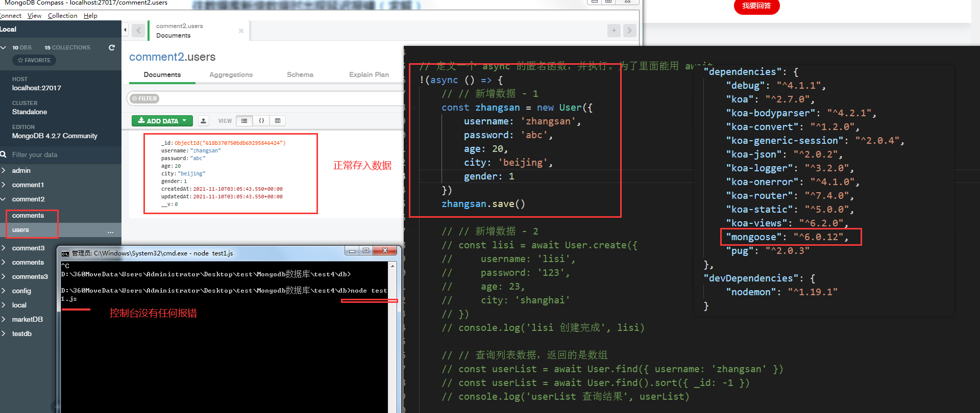The image size is (980, 413).
Task: Click the createdAt timestamp value
Action: [x=238, y=189]
